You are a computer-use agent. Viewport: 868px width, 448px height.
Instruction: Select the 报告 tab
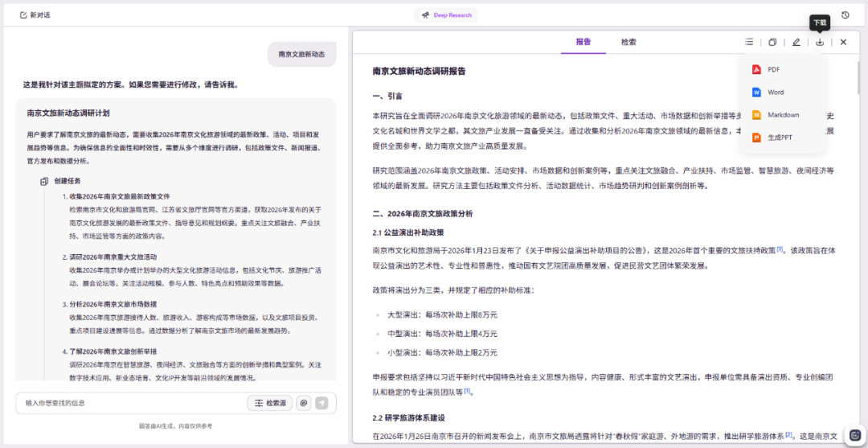pyautogui.click(x=583, y=43)
